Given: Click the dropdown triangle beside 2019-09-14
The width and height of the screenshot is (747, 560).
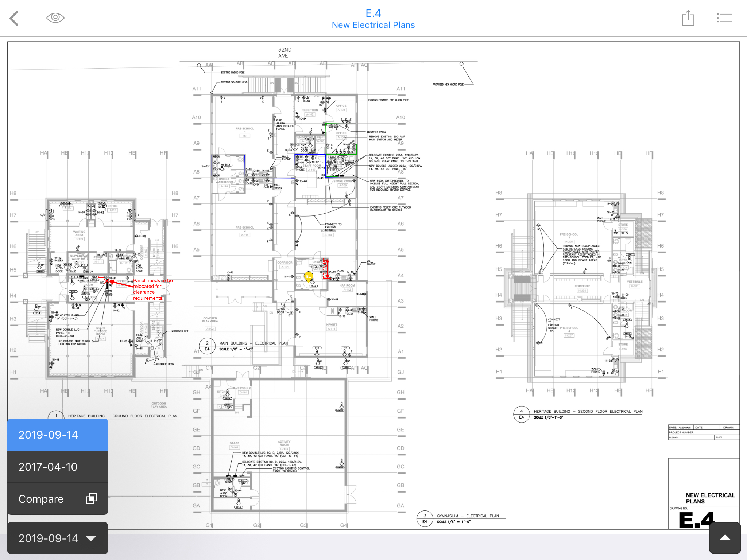Looking at the screenshot, I should pos(90,538).
